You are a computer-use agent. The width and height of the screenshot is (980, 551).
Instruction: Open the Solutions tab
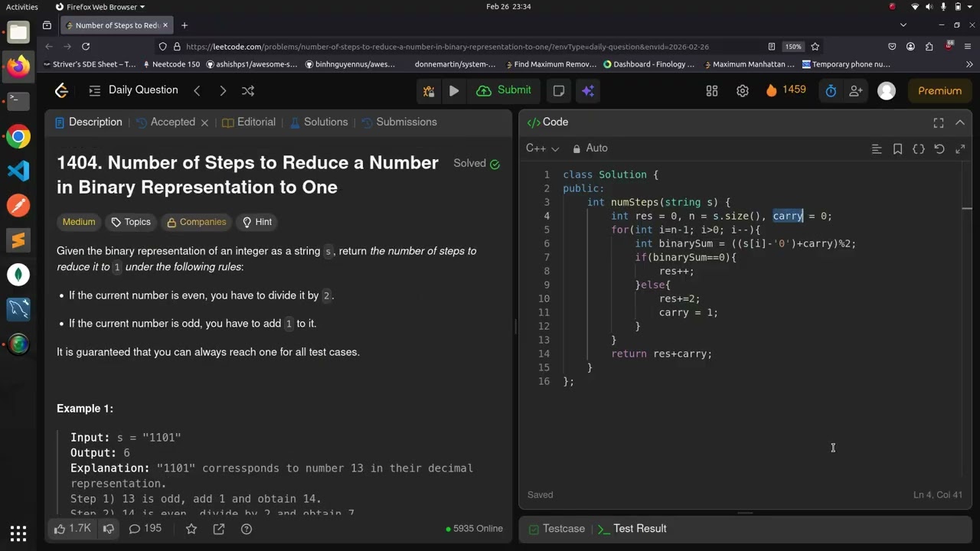coord(318,122)
